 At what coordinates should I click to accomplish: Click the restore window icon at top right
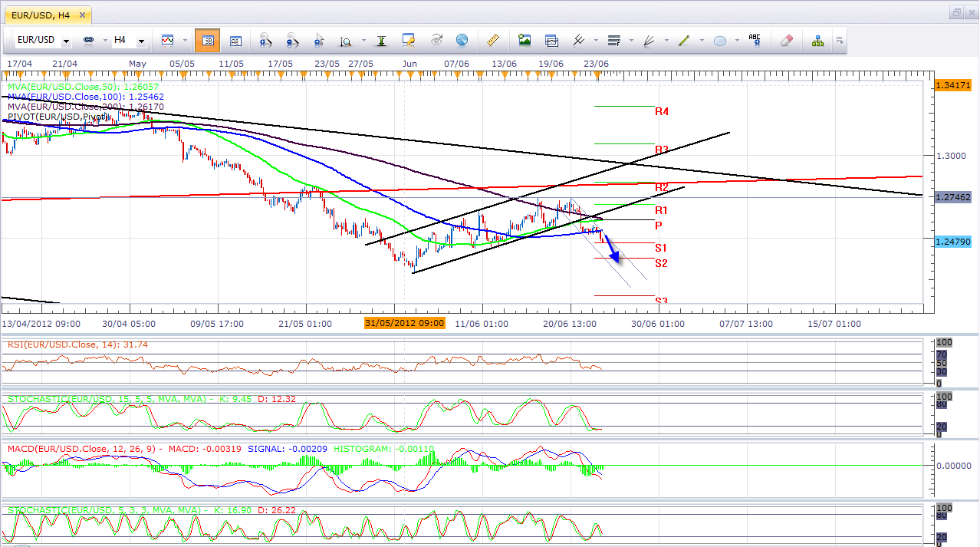957,12
